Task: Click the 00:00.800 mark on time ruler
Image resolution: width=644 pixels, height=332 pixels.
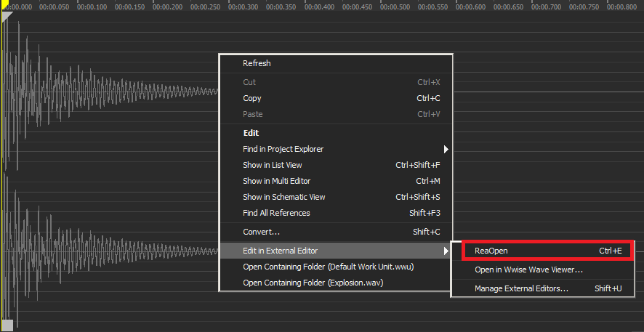Action: point(621,7)
